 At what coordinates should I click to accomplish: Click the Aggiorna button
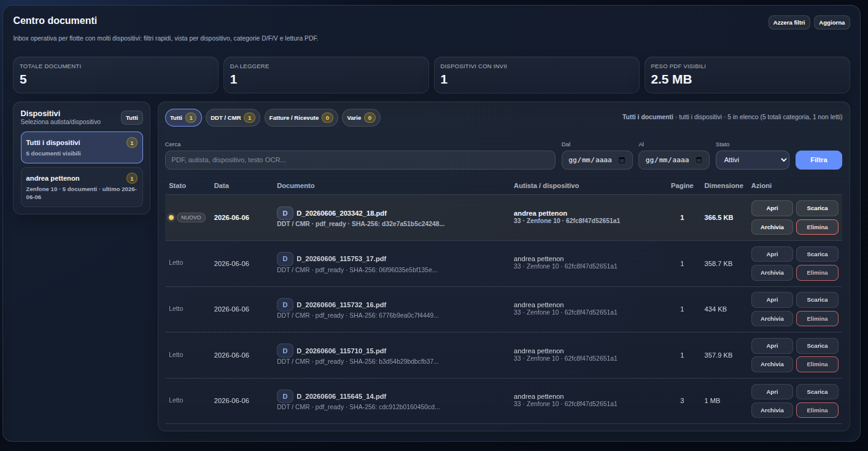tap(832, 23)
